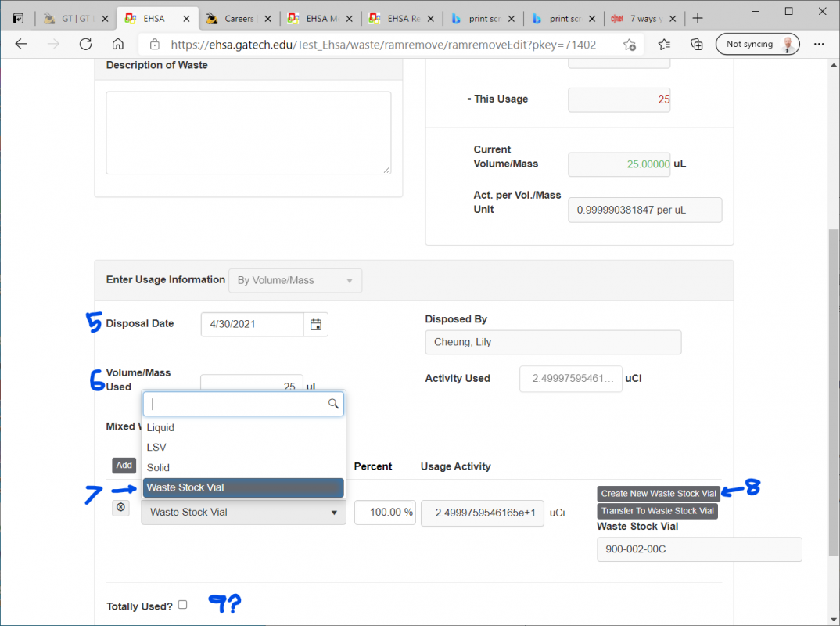Select Liquid from the dropdown list
This screenshot has width=840, height=626.
point(160,427)
